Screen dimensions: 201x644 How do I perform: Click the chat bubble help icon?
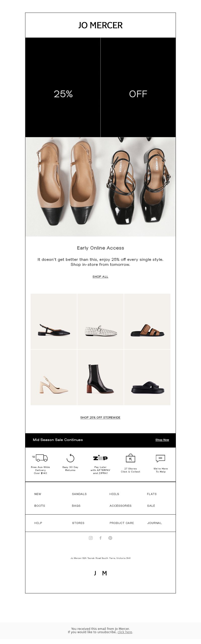pos(161,458)
